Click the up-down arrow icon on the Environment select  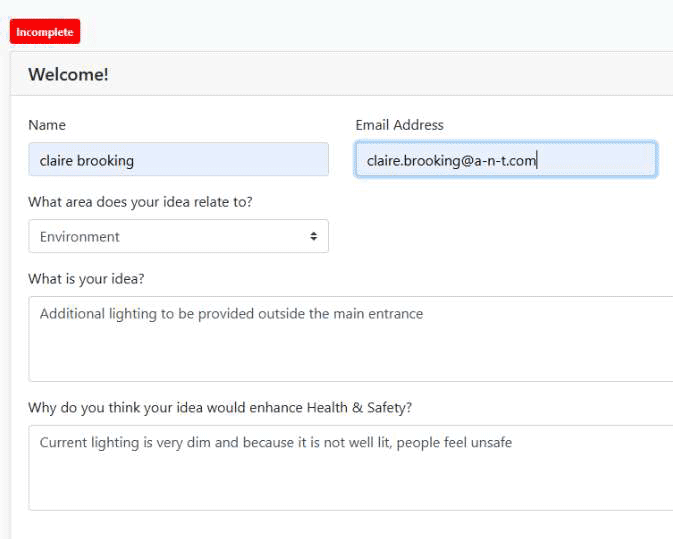coord(313,237)
